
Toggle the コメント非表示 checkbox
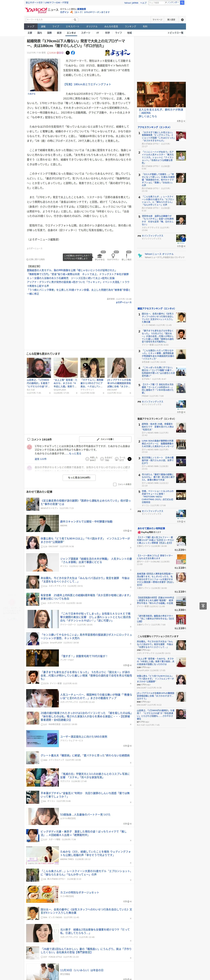(x=115, y=484)
